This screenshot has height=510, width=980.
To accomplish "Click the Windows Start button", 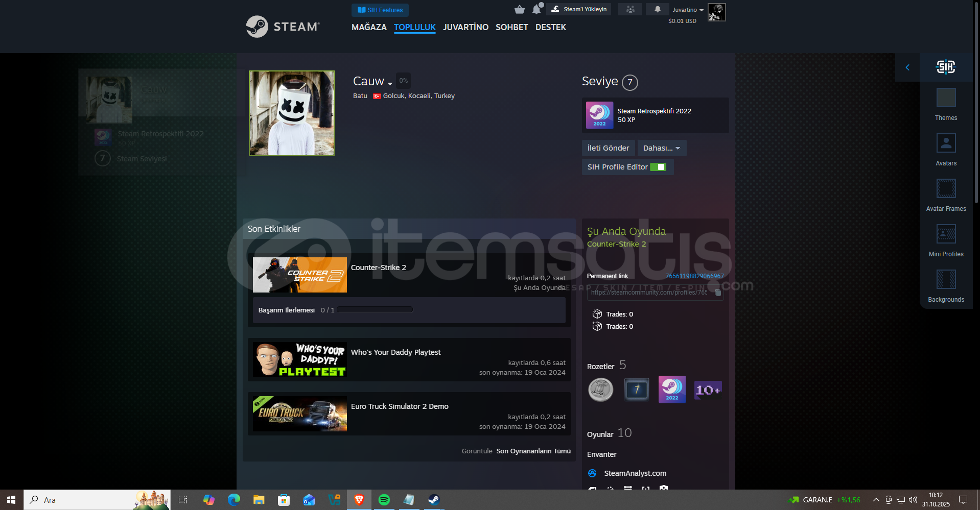I will click(x=11, y=500).
